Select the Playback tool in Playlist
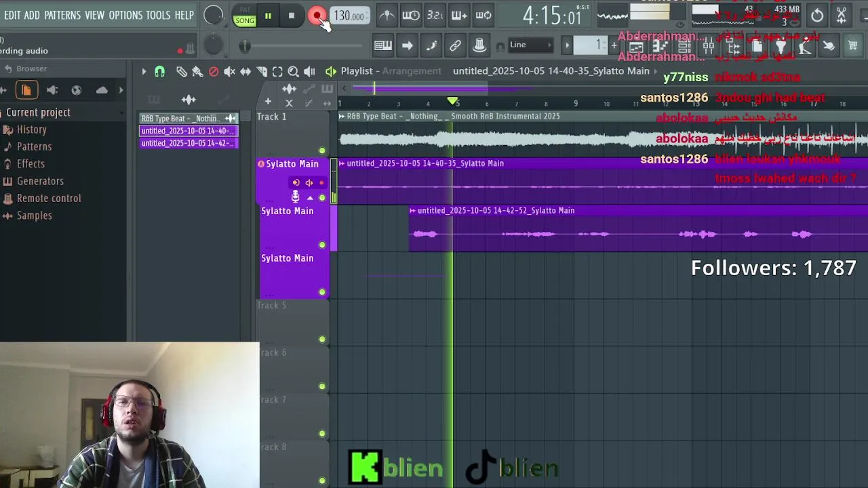868x488 pixels. tap(309, 71)
